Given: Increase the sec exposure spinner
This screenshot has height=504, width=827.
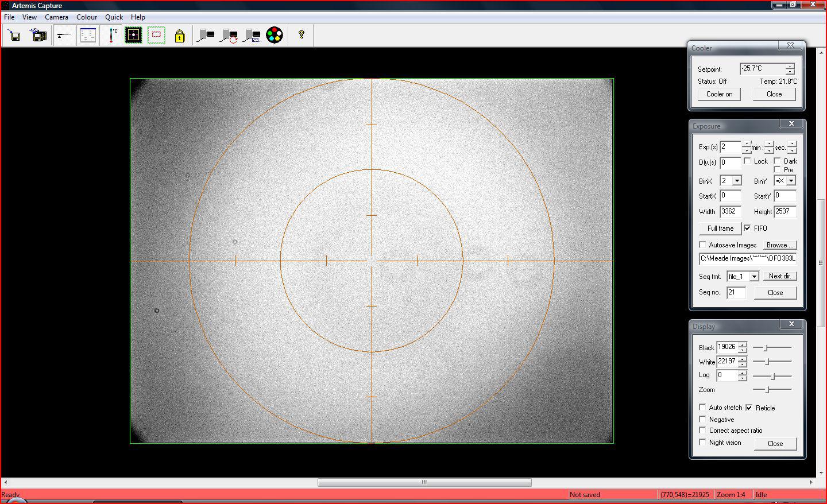Looking at the screenshot, I should 792,144.
